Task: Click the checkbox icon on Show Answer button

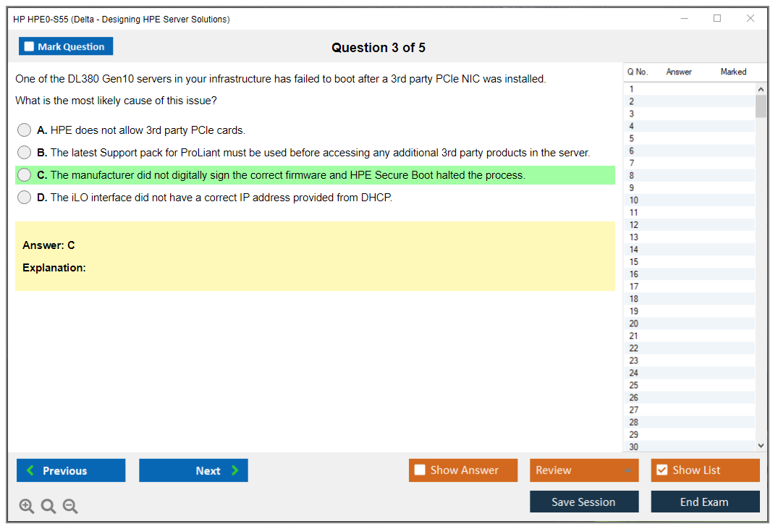Action: point(420,470)
